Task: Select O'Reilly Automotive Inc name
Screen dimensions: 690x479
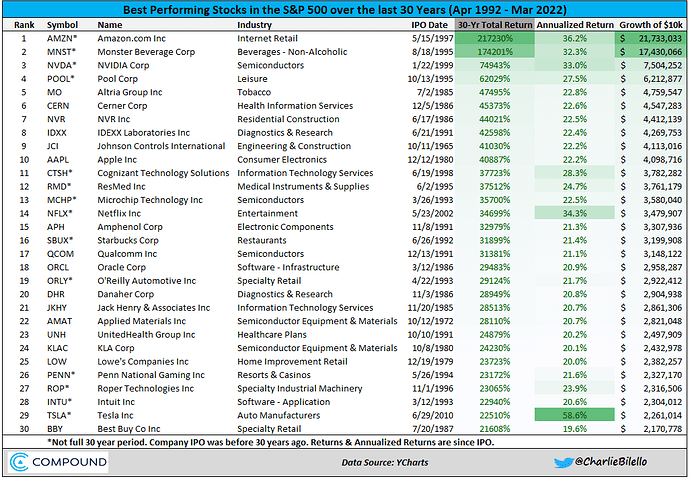Action: (x=147, y=281)
